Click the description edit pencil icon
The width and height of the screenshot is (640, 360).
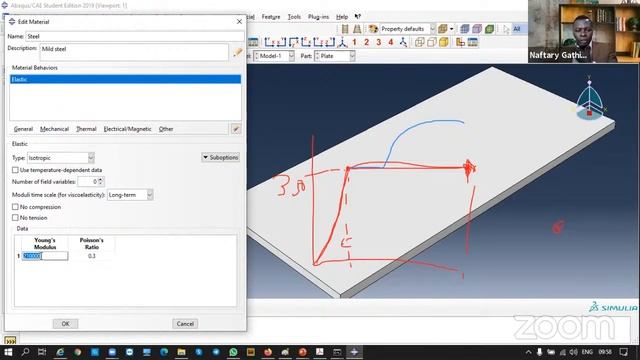238,52
